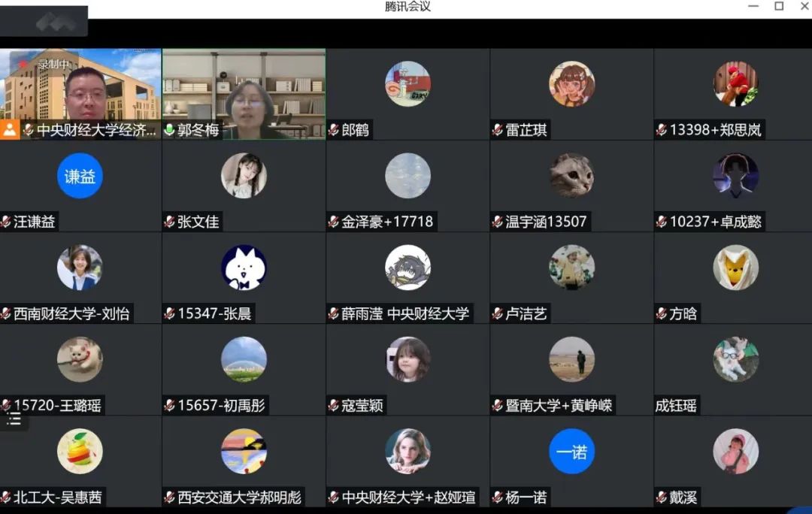Click the fruit avatar of 北工大-吴惠茜
Viewport: 812px width, 514px height.
[80, 452]
